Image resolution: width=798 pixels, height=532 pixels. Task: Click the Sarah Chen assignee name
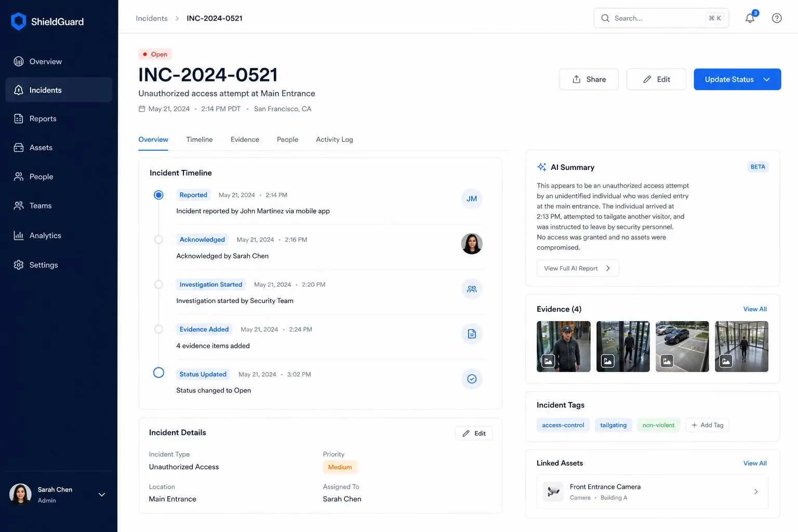tap(342, 499)
